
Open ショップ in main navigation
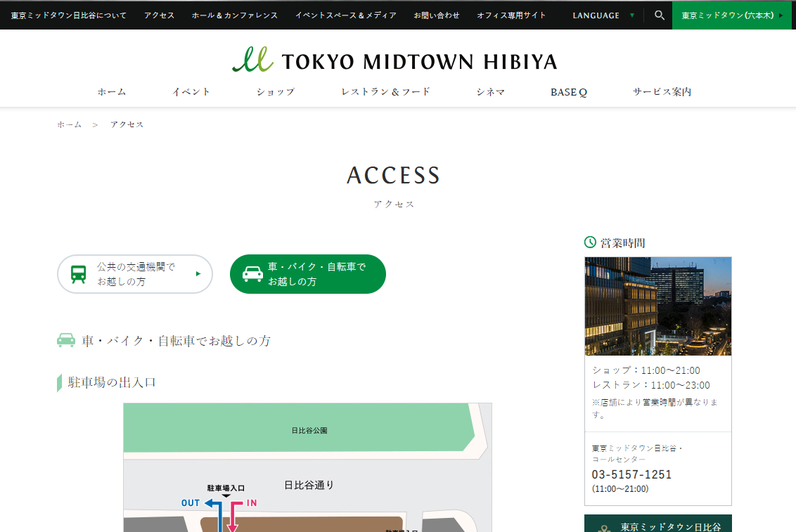[x=275, y=92]
